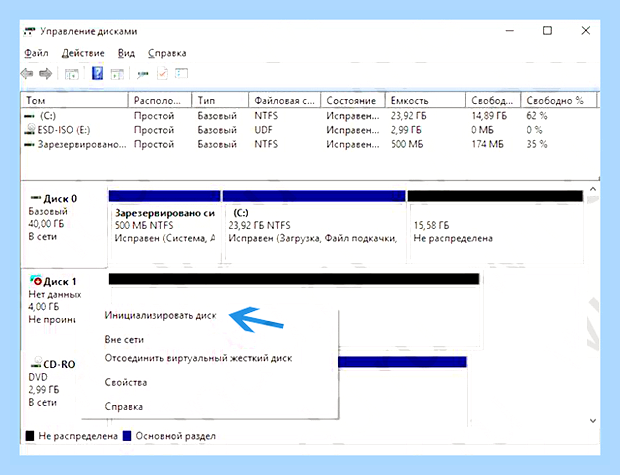The width and height of the screenshot is (620, 475).
Task: Click the disc icon beside ESD-ISO (E:)
Action: [30, 129]
